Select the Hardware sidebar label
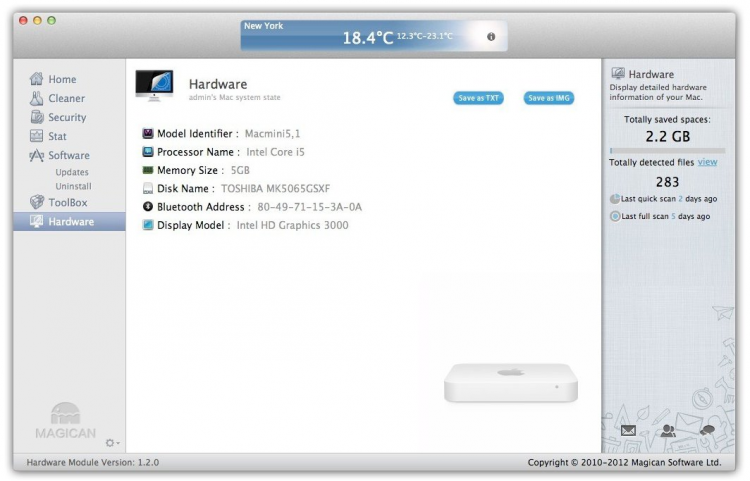Viewport: 750px width, 481px height. pyautogui.click(x=71, y=222)
